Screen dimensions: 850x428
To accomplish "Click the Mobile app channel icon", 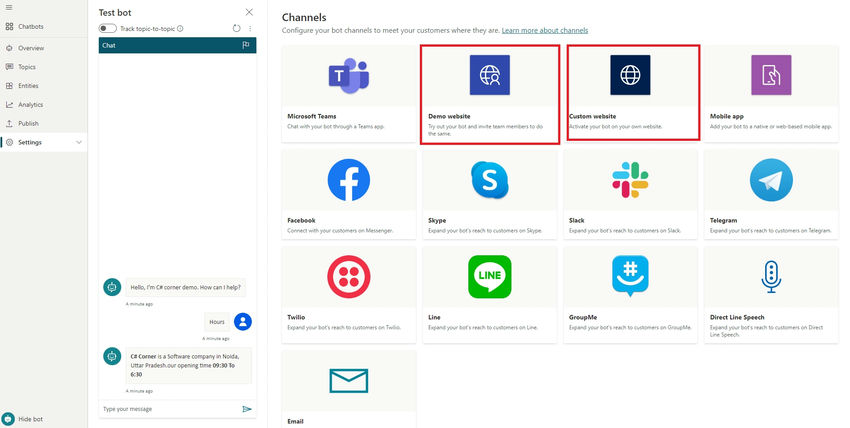I will pos(771,75).
